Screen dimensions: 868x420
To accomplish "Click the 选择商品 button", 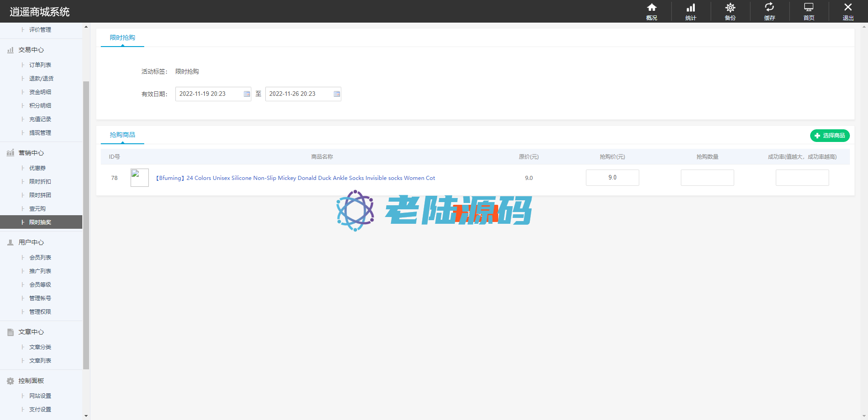I will [830, 136].
